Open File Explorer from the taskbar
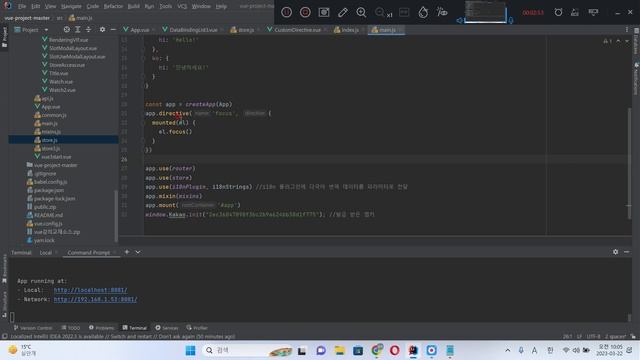The image size is (640, 360). (x=340, y=350)
